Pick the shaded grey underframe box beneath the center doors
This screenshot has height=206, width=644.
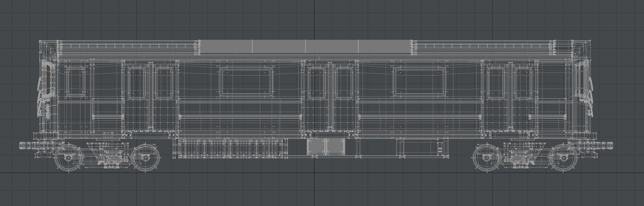(x=326, y=146)
